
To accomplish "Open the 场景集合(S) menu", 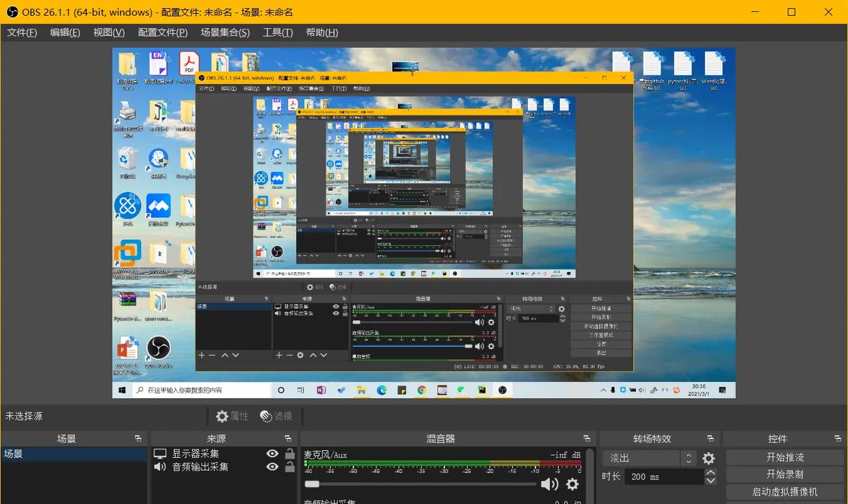I will [x=225, y=32].
